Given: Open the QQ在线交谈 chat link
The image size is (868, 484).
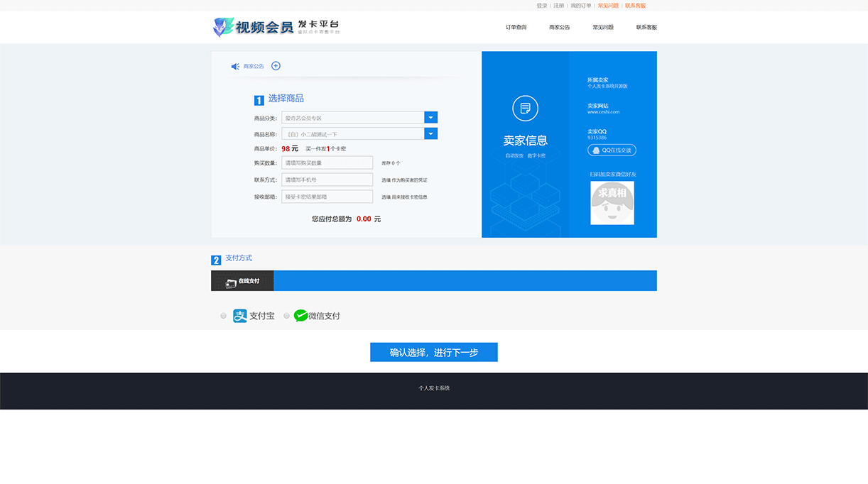Looking at the screenshot, I should (x=612, y=150).
